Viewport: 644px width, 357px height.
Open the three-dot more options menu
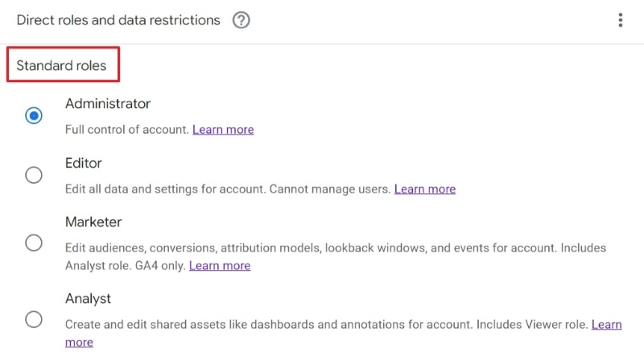point(620,21)
